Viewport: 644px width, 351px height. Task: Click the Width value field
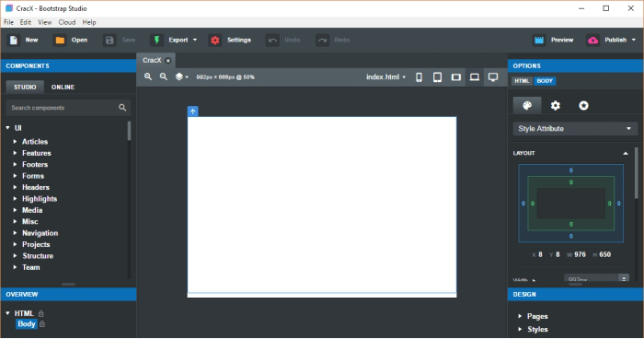pos(592,279)
